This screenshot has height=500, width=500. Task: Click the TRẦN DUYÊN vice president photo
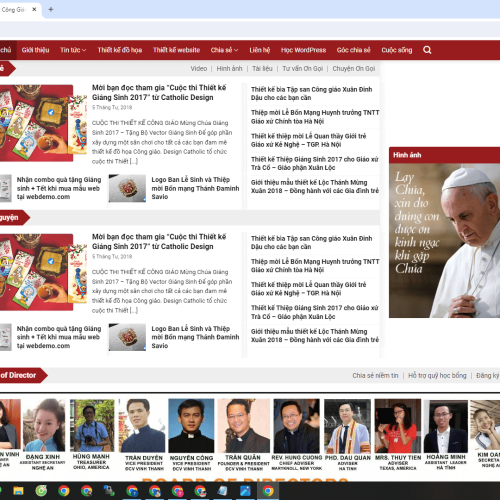pos(142,426)
